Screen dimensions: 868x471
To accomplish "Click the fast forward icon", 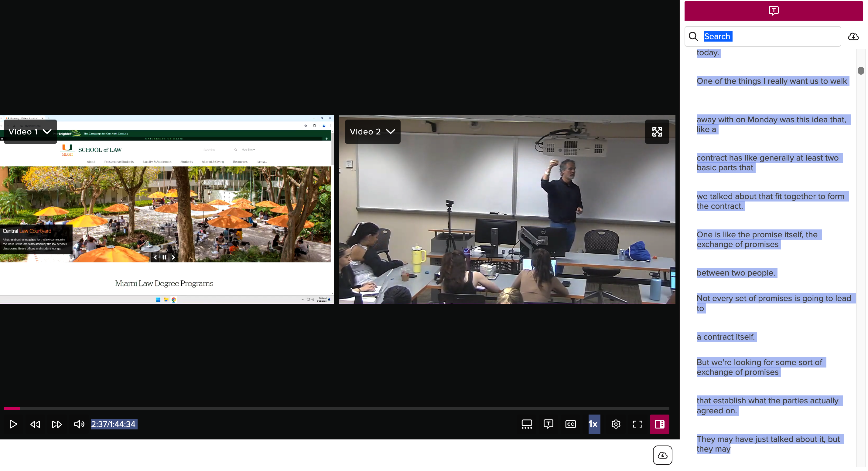I will pyautogui.click(x=57, y=424).
